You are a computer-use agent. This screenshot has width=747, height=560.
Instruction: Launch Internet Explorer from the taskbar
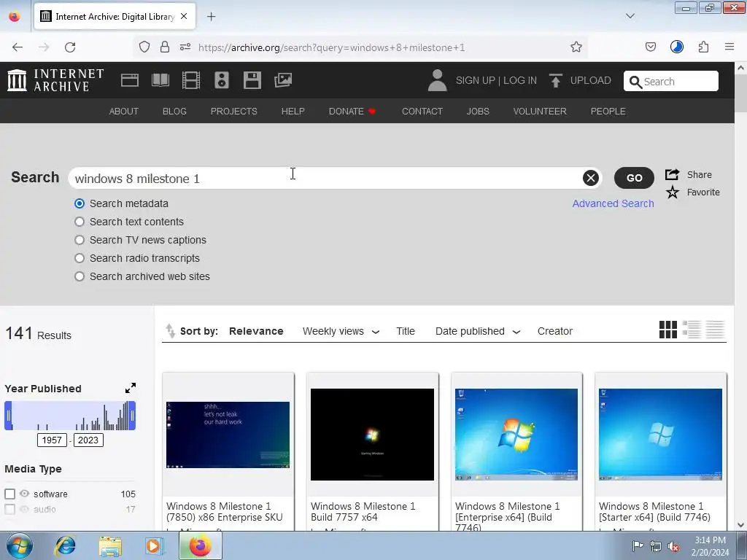coord(65,545)
